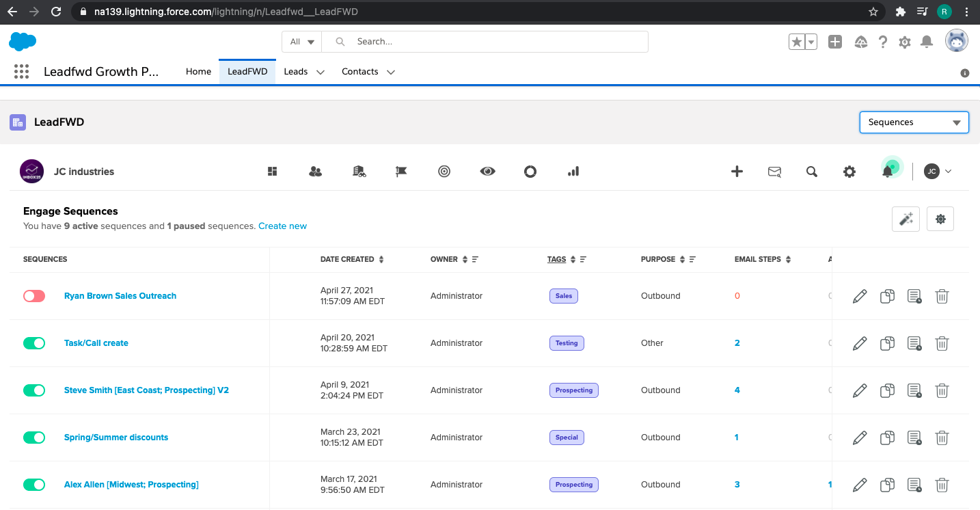Image resolution: width=980 pixels, height=510 pixels.
Task: Open the LeadFWD dashboard grid icon
Action: [x=272, y=172]
